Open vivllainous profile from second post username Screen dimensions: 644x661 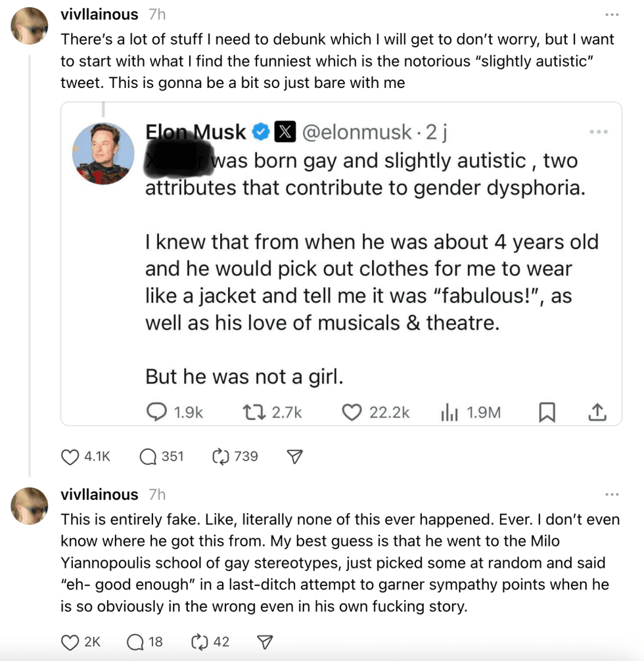tap(99, 495)
